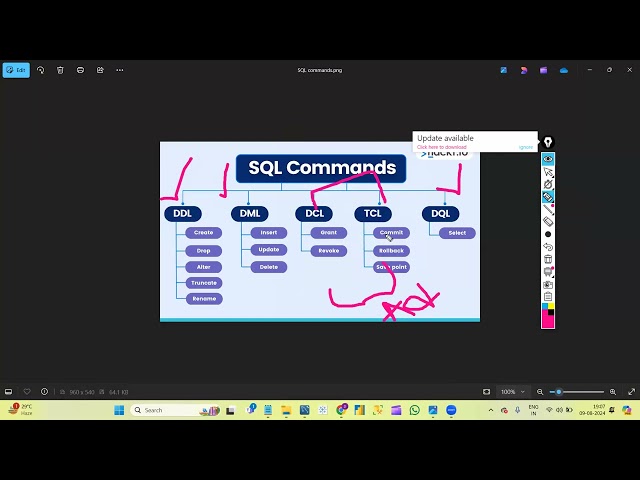Click the zoom slider in the Photos status bar
Viewport: 640px width, 480px height.
(x=580, y=392)
